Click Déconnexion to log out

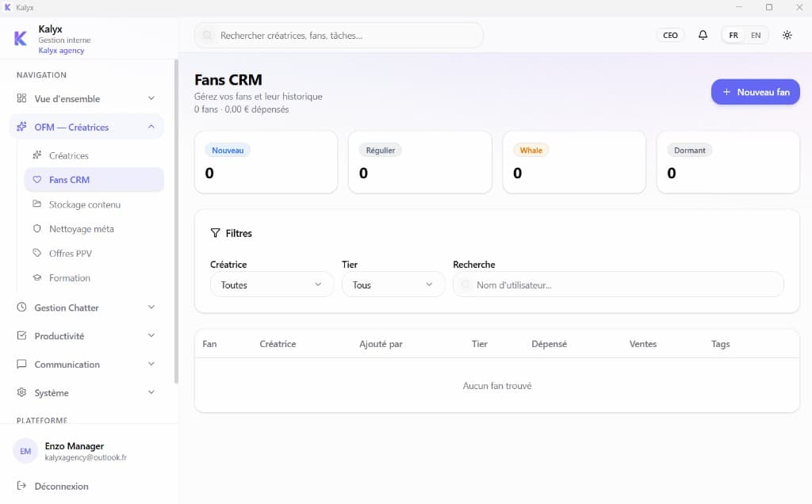click(61, 486)
